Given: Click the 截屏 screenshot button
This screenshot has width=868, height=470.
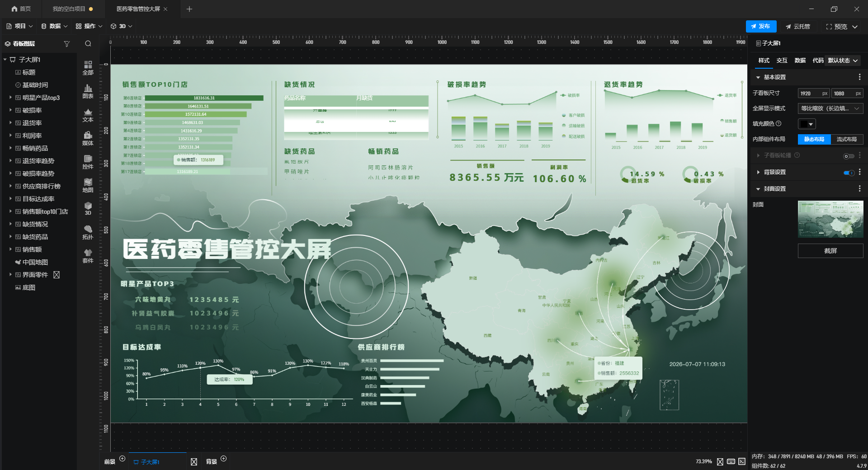Looking at the screenshot, I should (x=830, y=251).
